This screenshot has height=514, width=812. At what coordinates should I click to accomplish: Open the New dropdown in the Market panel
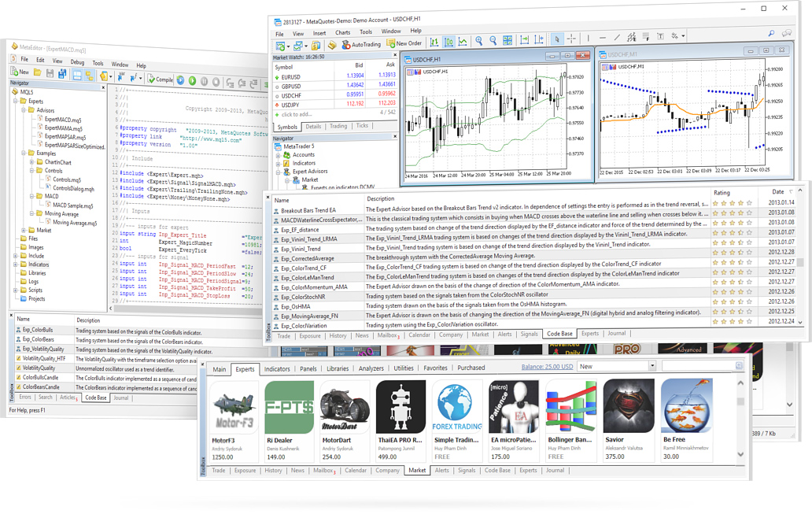tap(651, 367)
